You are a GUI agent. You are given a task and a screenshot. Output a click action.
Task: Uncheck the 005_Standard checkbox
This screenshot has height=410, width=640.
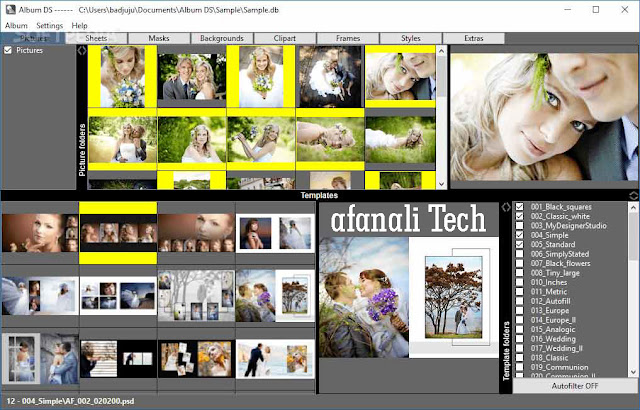tap(519, 244)
